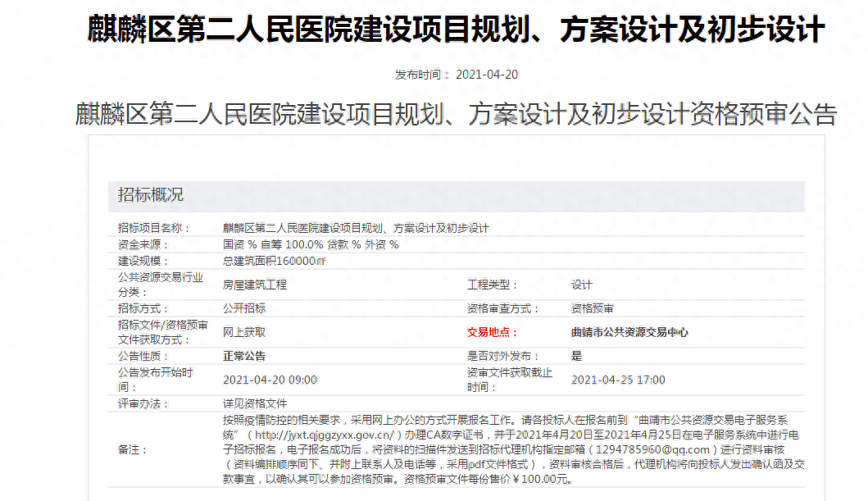This screenshot has width=868, height=501.
Task: Click the value 是
Action: click(x=576, y=356)
